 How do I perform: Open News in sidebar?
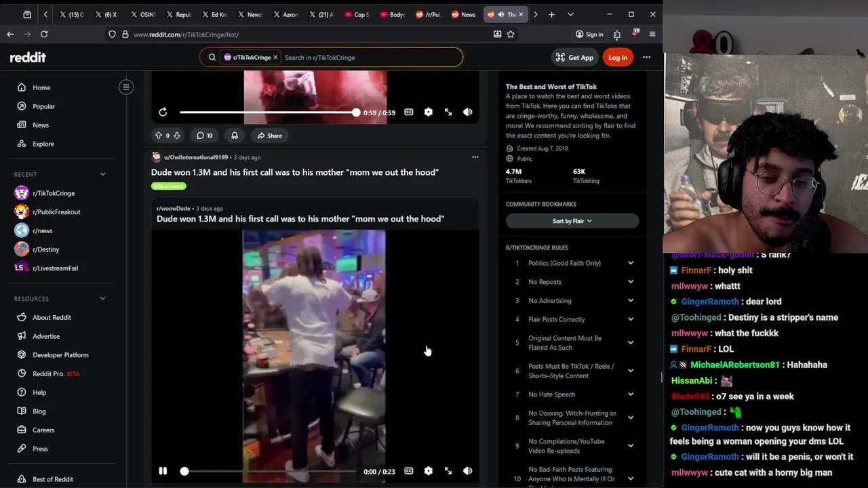coord(41,125)
